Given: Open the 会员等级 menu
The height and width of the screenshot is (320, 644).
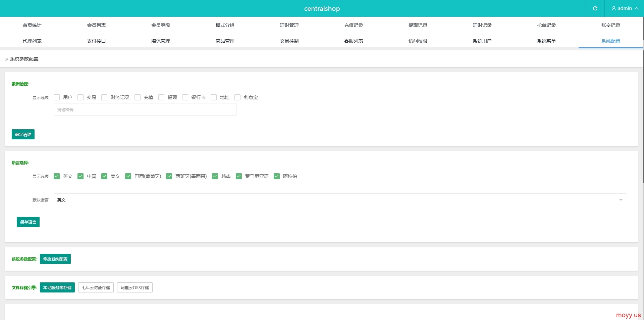Looking at the screenshot, I should click(161, 25).
